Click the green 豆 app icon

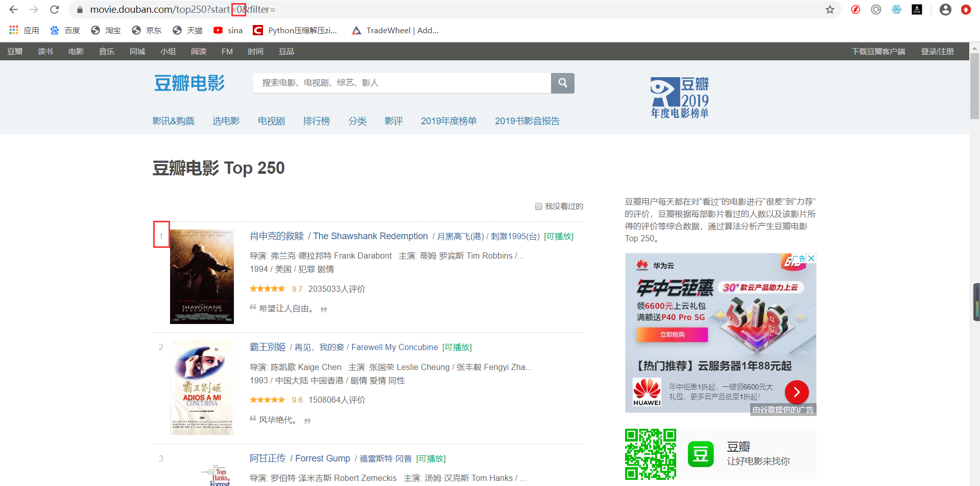tap(701, 454)
